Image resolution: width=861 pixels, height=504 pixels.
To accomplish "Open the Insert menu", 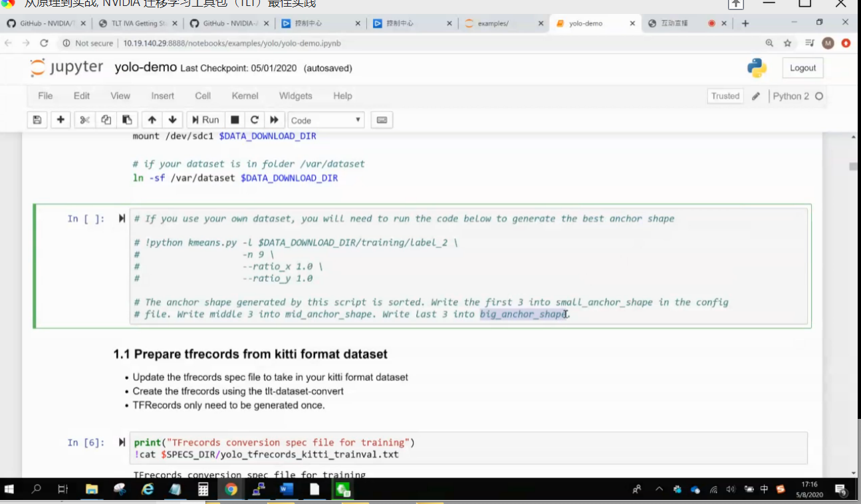I will coord(162,96).
